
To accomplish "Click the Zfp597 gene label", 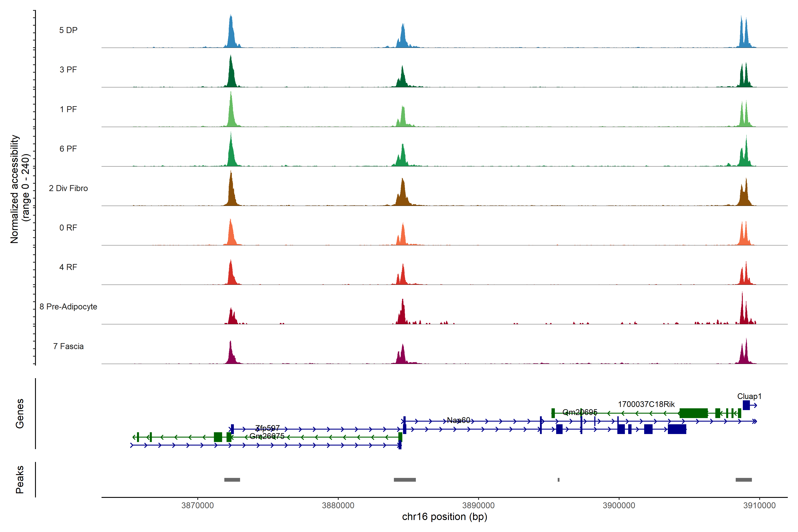I will tap(267, 428).
